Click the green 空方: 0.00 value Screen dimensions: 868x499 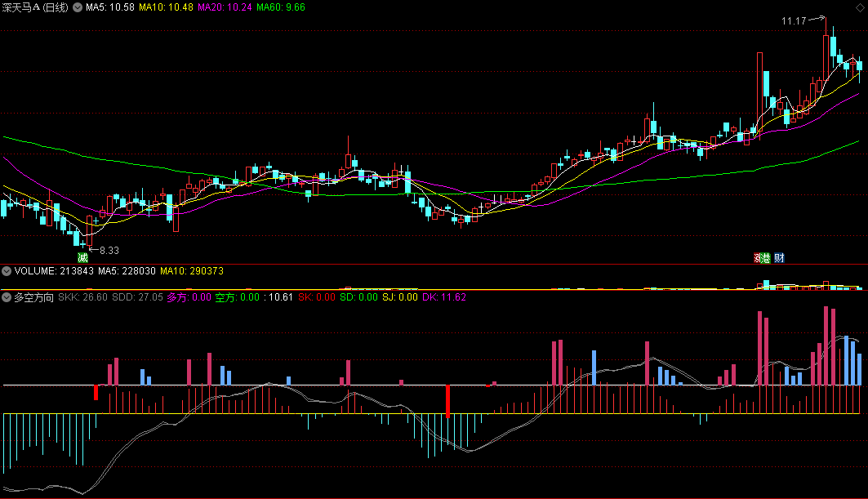pos(238,297)
